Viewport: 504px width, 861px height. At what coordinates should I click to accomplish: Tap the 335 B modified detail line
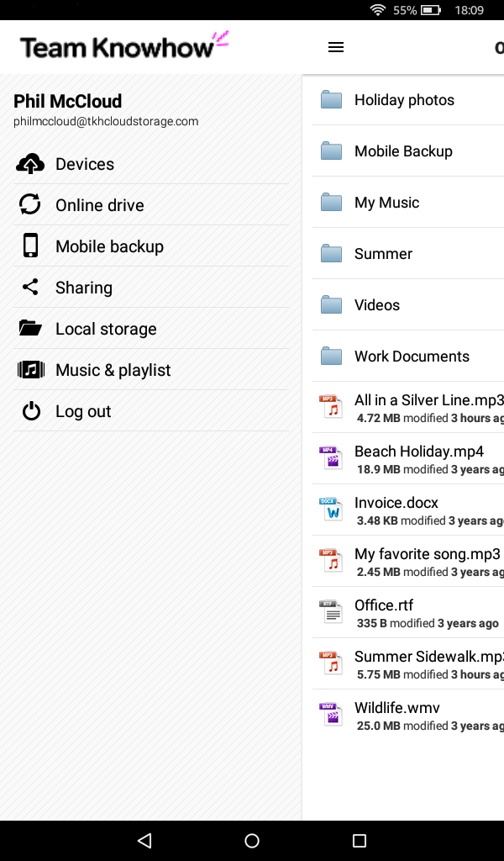(428, 623)
